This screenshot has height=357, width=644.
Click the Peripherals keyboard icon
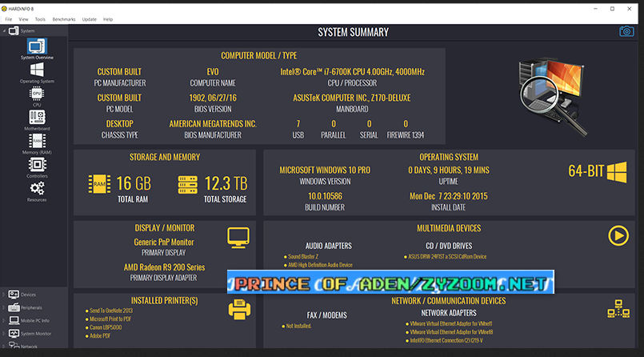14,307
